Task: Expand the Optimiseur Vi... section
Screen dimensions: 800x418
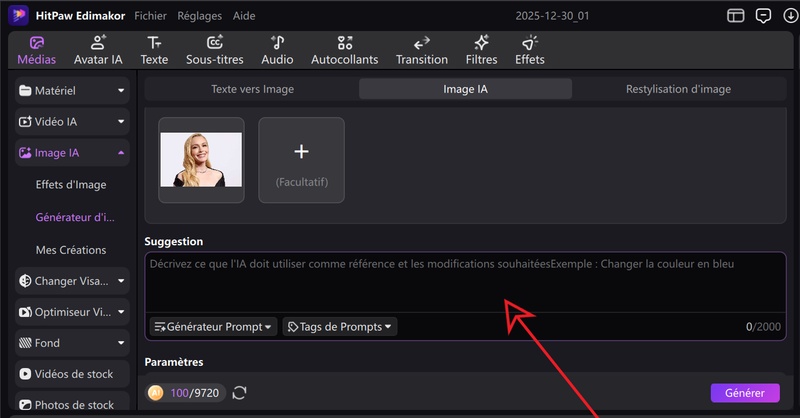Action: tap(72, 312)
